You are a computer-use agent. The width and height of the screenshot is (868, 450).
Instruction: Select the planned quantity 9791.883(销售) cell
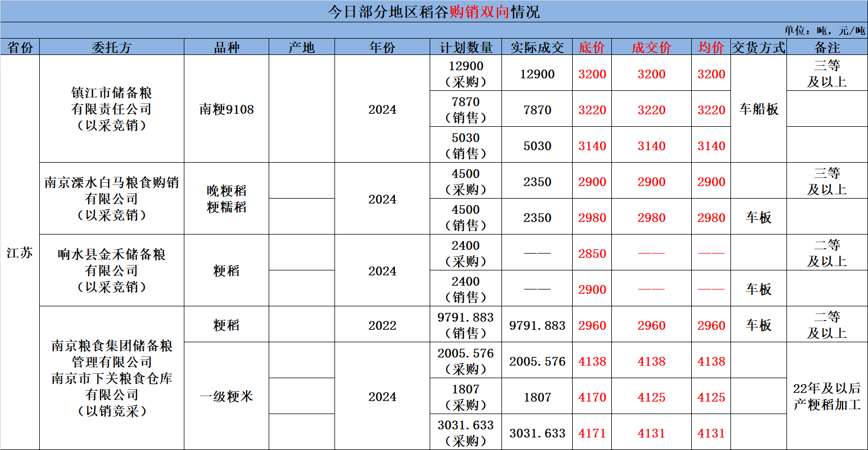click(466, 325)
